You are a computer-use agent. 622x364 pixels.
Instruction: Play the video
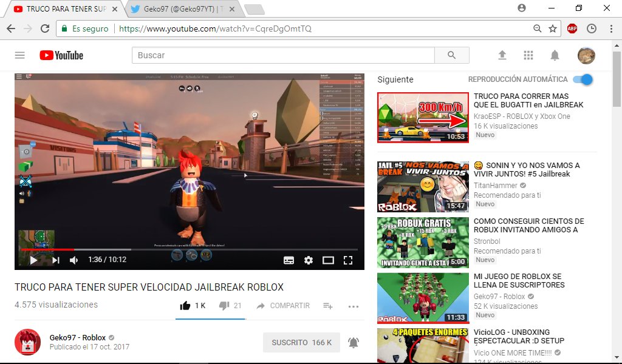34,260
